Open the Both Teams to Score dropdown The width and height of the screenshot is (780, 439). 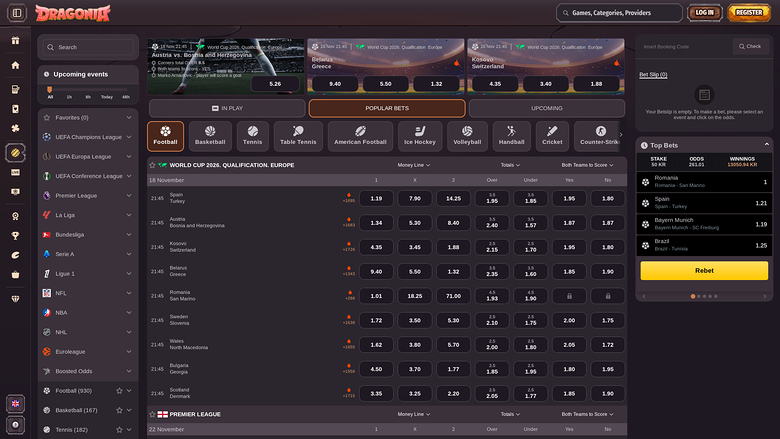(587, 164)
